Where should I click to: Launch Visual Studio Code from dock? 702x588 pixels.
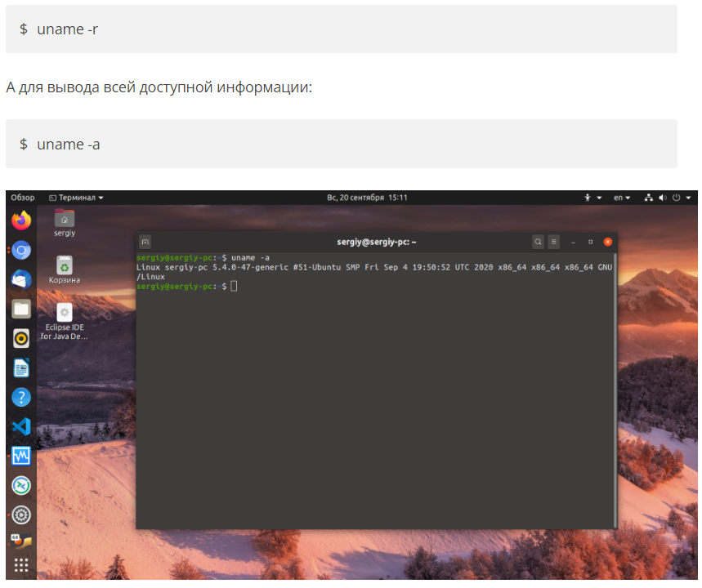21,426
